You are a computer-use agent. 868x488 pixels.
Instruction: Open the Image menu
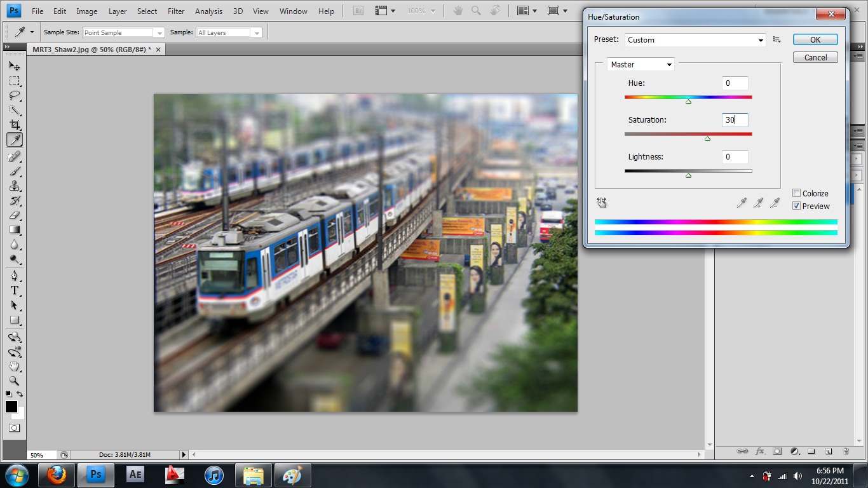point(87,11)
